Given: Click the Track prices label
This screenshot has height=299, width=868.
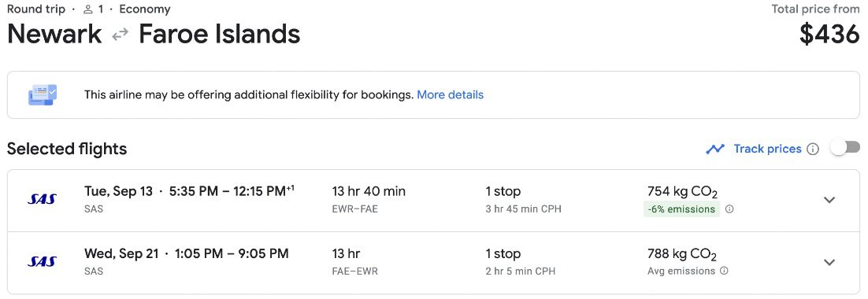Looking at the screenshot, I should click(x=767, y=149).
